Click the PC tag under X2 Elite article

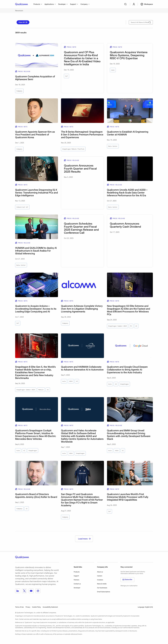[131, 326]
